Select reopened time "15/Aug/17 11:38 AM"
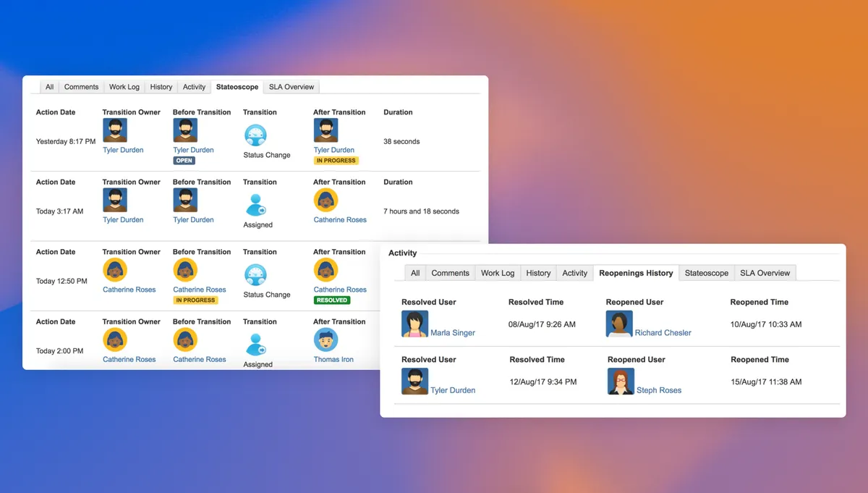This screenshot has height=493, width=868. click(766, 382)
